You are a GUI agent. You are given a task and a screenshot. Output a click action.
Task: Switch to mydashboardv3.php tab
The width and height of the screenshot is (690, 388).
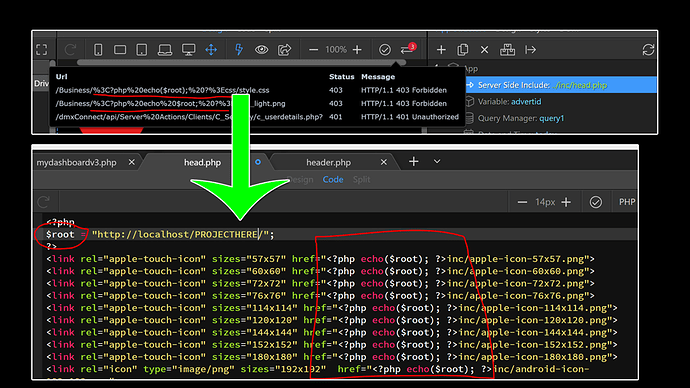point(77,162)
